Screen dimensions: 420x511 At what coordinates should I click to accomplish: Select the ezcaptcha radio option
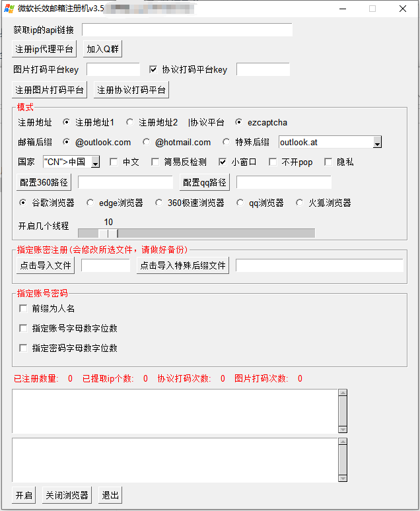click(239, 122)
